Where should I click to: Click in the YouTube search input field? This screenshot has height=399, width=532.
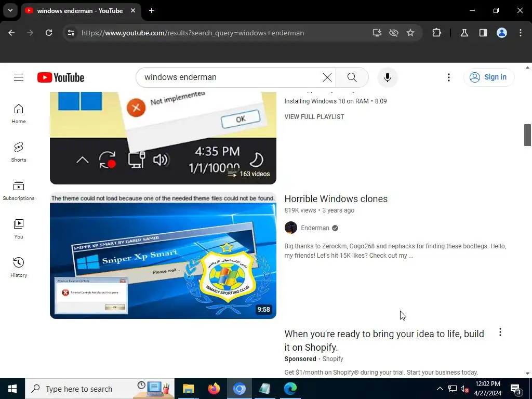click(231, 77)
